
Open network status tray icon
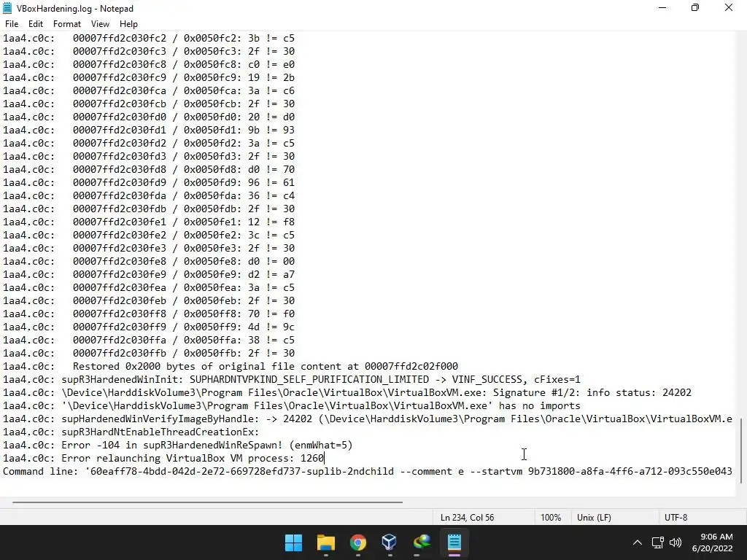658,542
